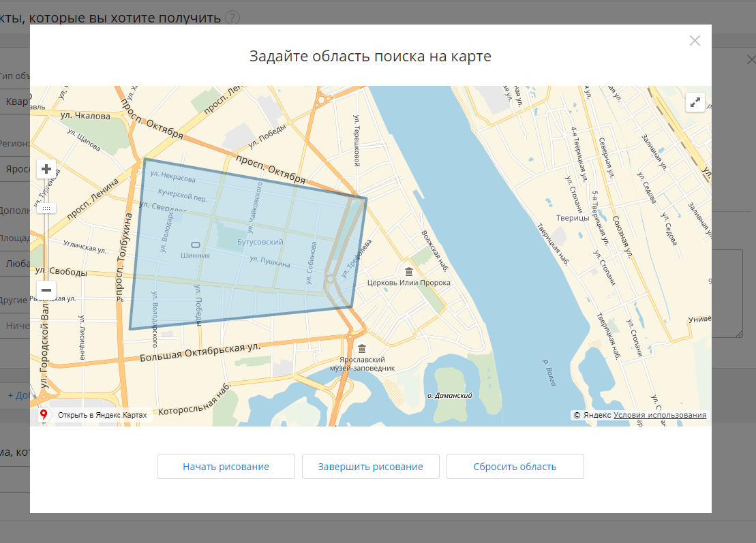
Task: Click the Церковь Илии Пророка museum icon
Action: [x=409, y=270]
